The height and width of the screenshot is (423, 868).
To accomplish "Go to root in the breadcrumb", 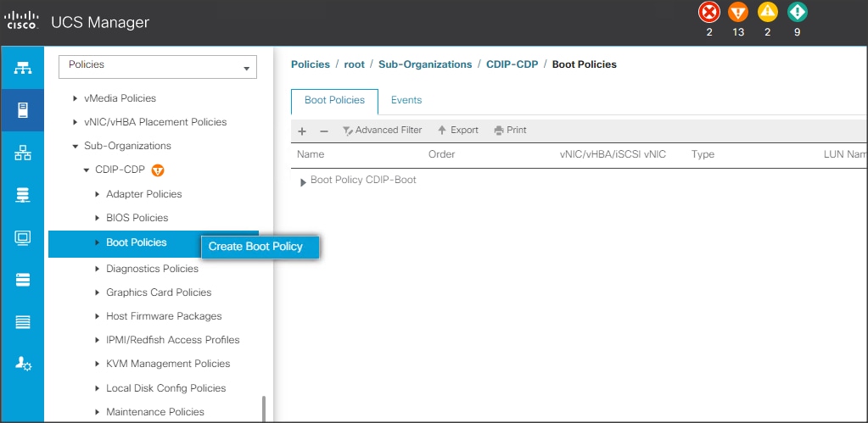I will point(355,64).
